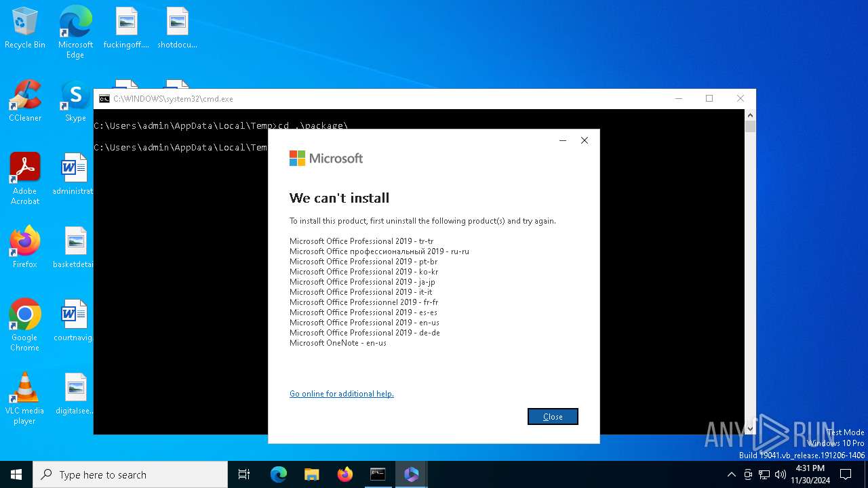Open the Windows Start menu
The image size is (868, 488).
[x=16, y=474]
